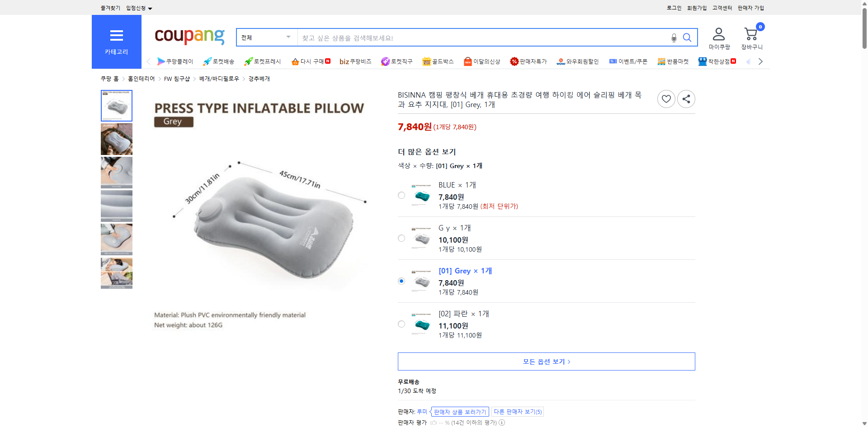This screenshot has height=427, width=868.
Task: Click the voice search microphone icon
Action: 674,38
